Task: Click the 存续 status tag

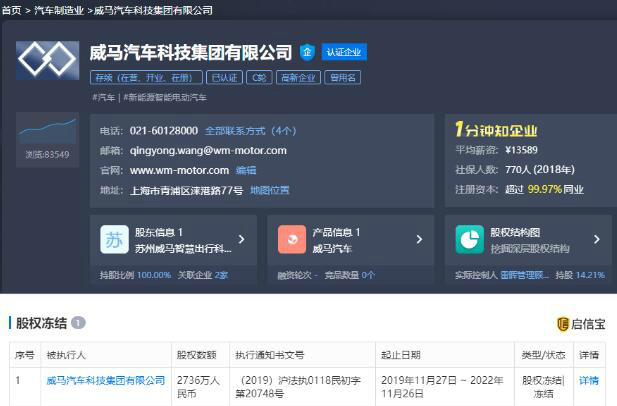Action: click(x=146, y=78)
